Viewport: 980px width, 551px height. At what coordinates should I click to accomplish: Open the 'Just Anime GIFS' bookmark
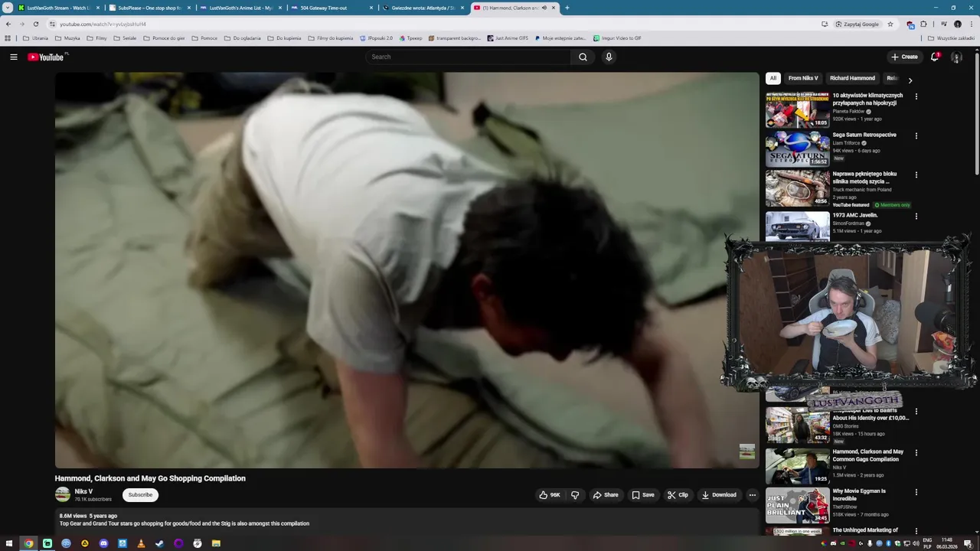[508, 37]
